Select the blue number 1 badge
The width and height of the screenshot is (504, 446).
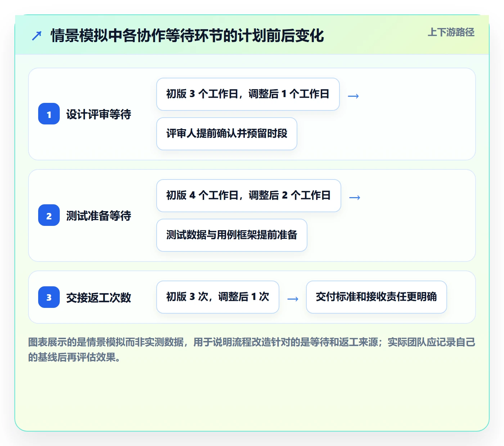tap(49, 114)
